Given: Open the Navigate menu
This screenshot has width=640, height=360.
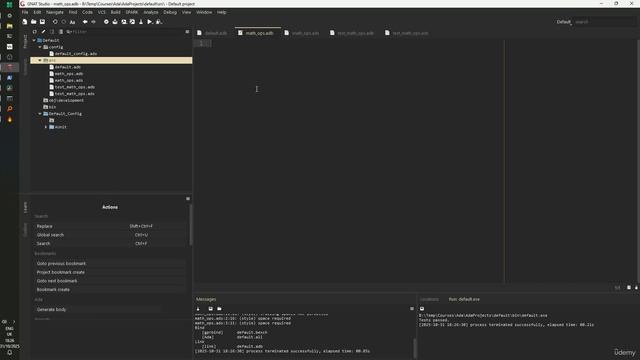Looking at the screenshot, I should pos(55,12).
